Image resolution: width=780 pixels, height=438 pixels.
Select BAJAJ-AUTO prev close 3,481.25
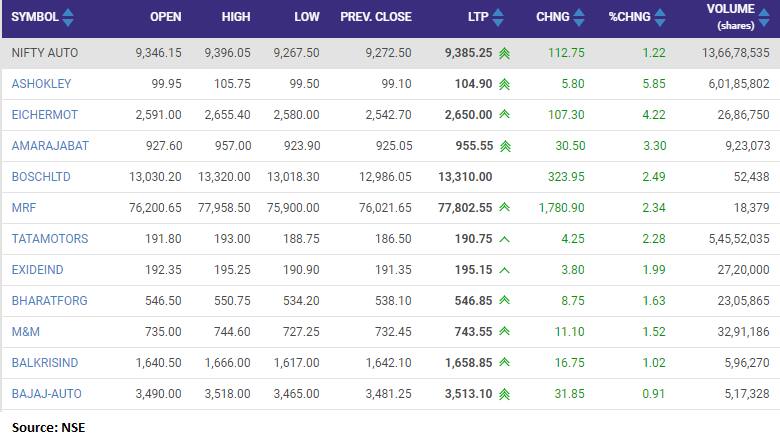pyautogui.click(x=389, y=394)
